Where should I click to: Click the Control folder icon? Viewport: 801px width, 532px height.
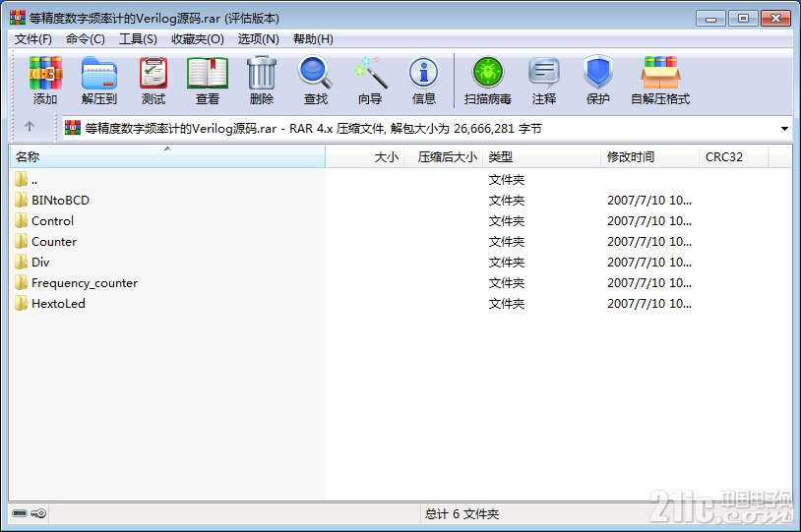21,220
